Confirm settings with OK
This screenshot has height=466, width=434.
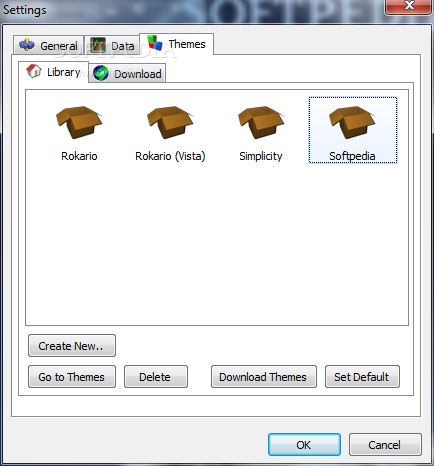[304, 445]
